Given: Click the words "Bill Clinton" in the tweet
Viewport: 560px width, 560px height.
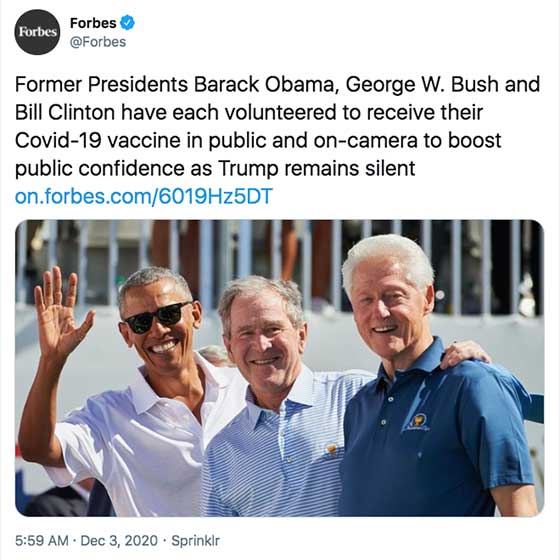Looking at the screenshot, I should (x=65, y=112).
